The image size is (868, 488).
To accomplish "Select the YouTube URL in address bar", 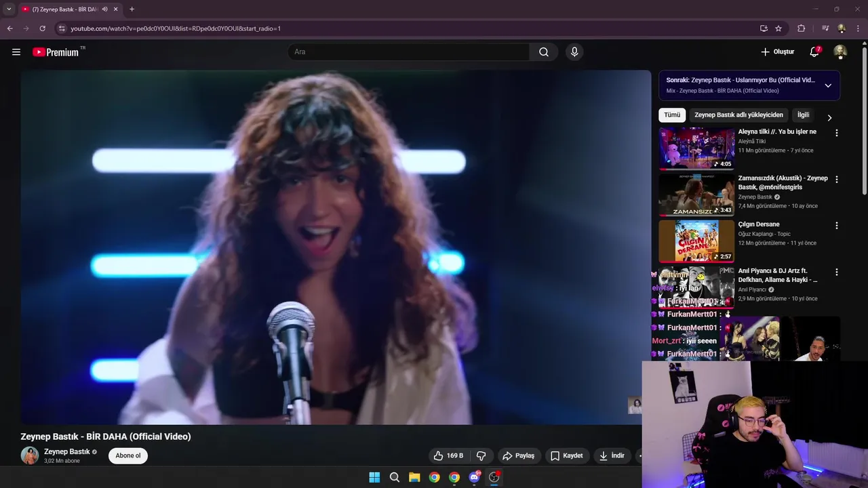I will click(176, 28).
